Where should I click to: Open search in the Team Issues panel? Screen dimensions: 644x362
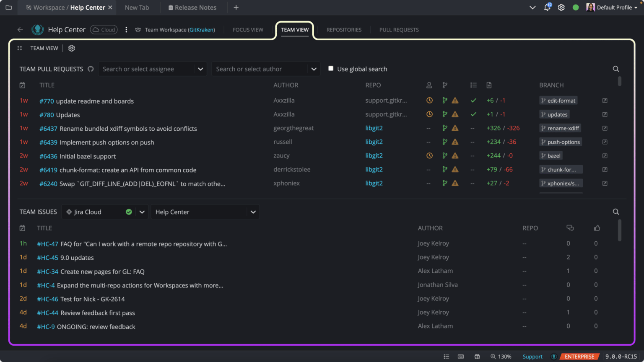point(615,212)
